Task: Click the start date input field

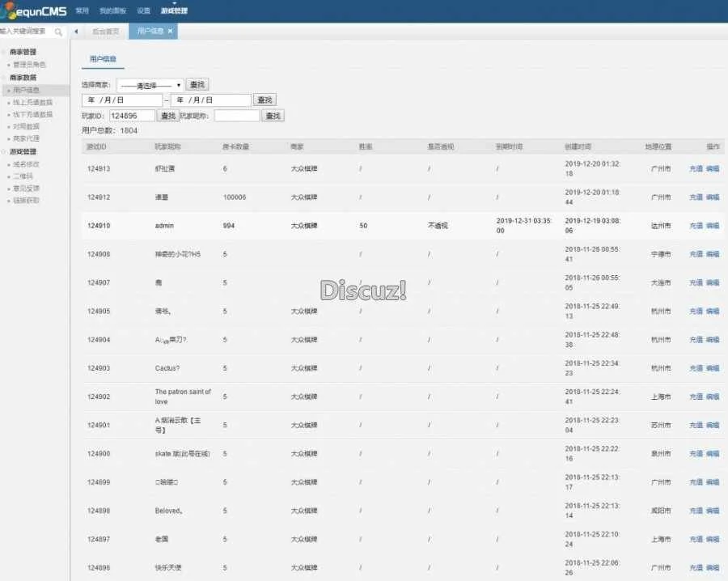Action: click(x=121, y=100)
